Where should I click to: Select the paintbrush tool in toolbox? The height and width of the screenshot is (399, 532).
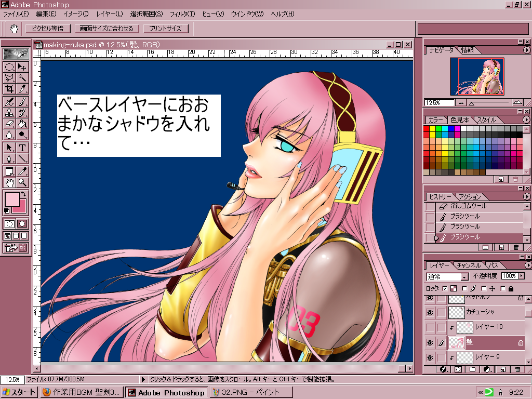point(22,102)
